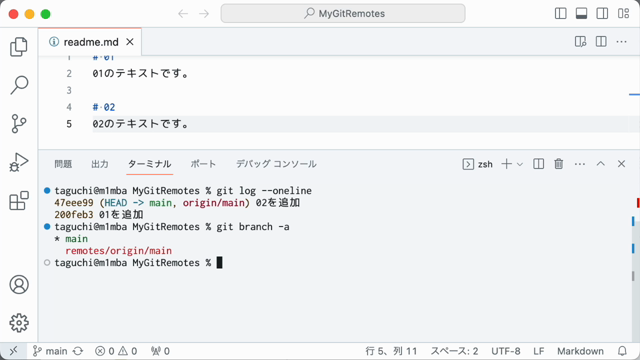The height and width of the screenshot is (360, 640).
Task: Maximize the panel with the up chevron
Action: click(x=600, y=164)
